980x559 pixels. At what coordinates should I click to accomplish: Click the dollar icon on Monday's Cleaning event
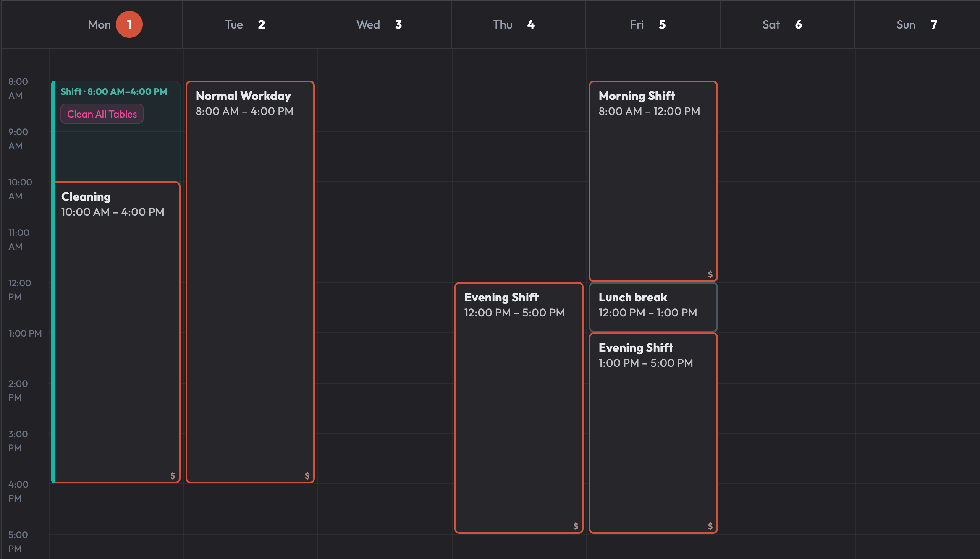point(173,475)
